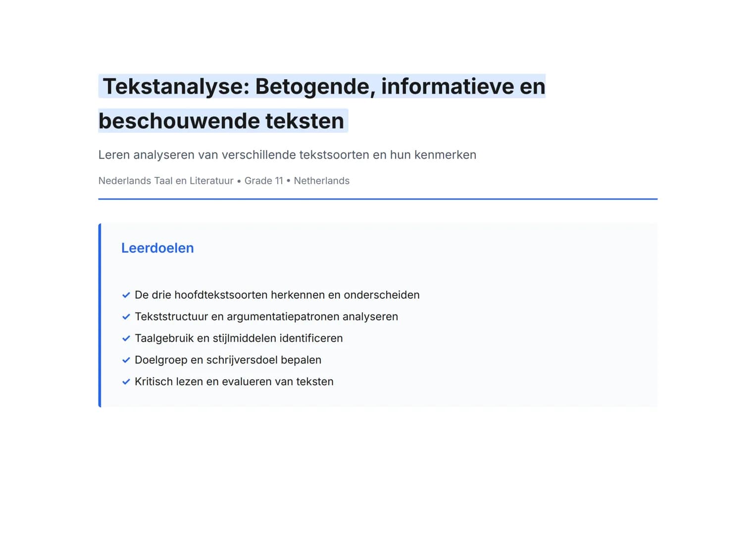Click the word 'Tekstanalyse:' in the title

pyautogui.click(x=175, y=86)
